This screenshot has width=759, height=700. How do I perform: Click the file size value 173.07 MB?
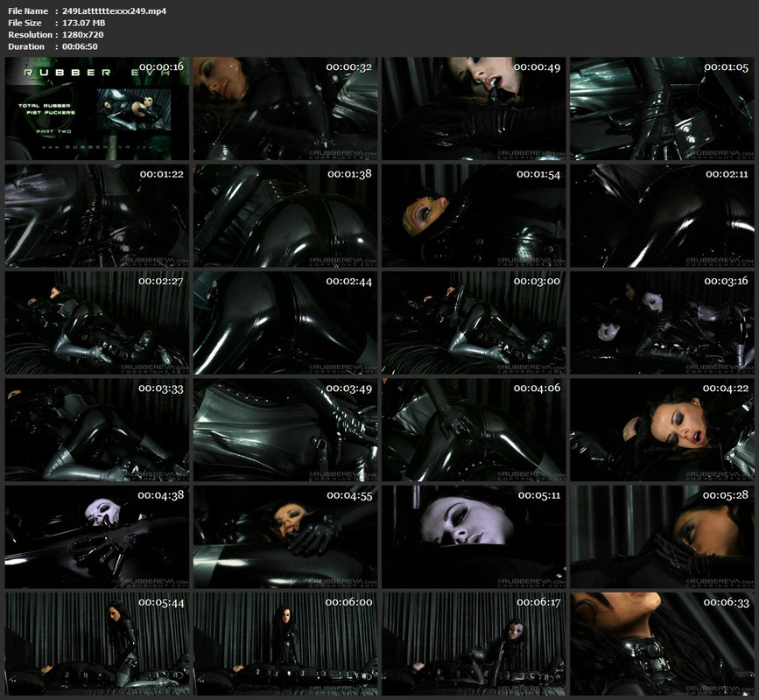[84, 23]
